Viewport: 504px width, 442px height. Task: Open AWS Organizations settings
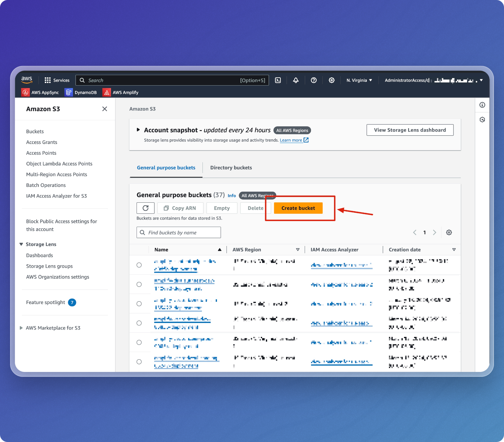(58, 277)
